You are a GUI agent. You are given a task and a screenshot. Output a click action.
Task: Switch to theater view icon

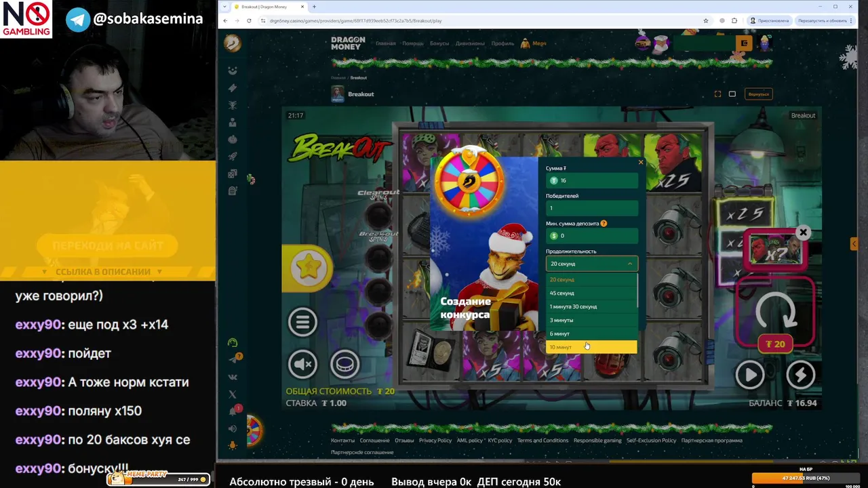[732, 94]
